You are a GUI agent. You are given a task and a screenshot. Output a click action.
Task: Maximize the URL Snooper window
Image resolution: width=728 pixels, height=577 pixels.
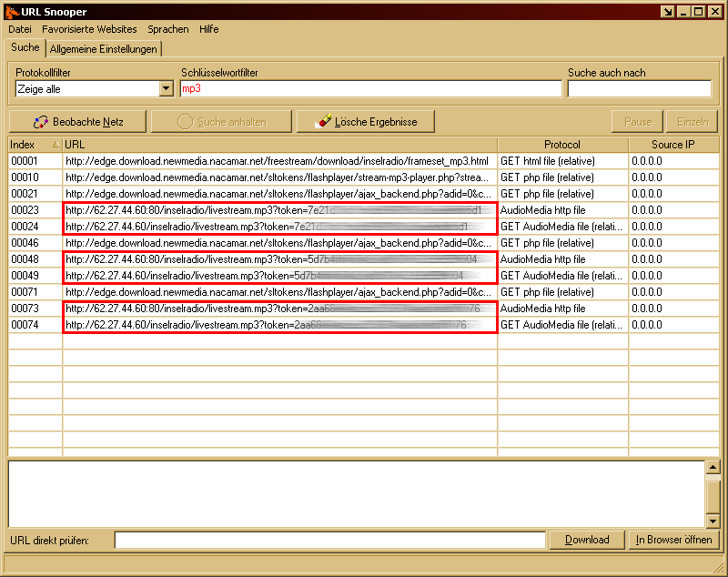pyautogui.click(x=698, y=12)
